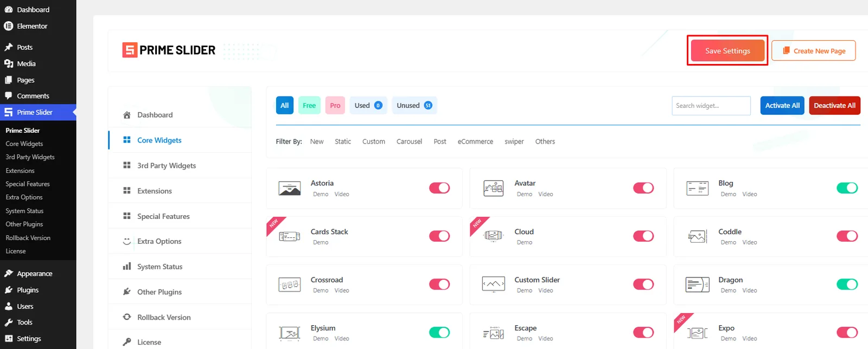Click the Appearance brush icon

[9, 274]
